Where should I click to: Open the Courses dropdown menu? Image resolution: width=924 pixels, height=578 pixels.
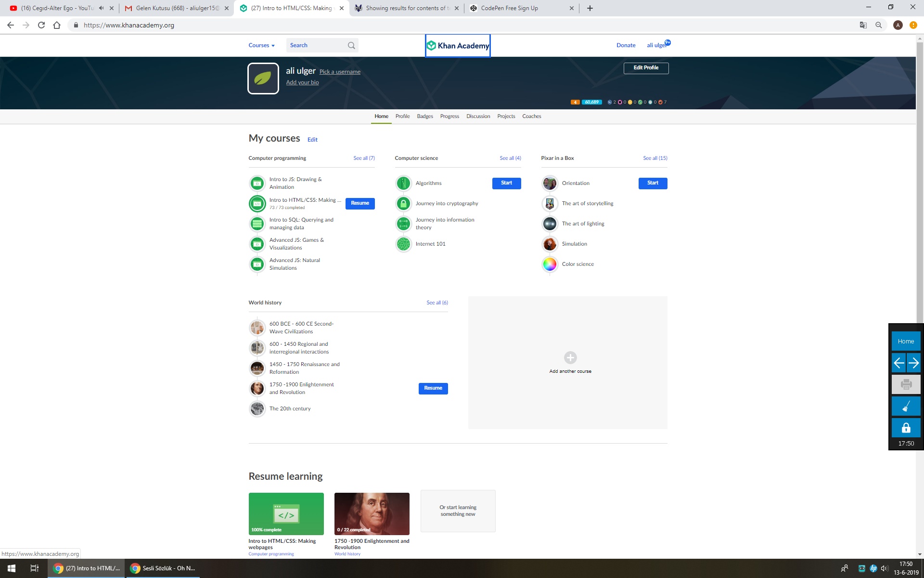[x=261, y=45]
